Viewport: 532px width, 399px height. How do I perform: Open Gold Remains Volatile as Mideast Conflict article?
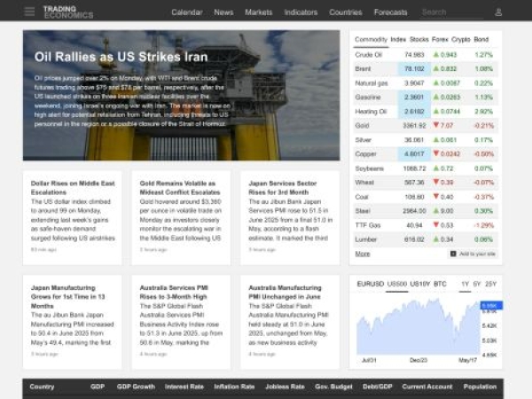point(180,188)
